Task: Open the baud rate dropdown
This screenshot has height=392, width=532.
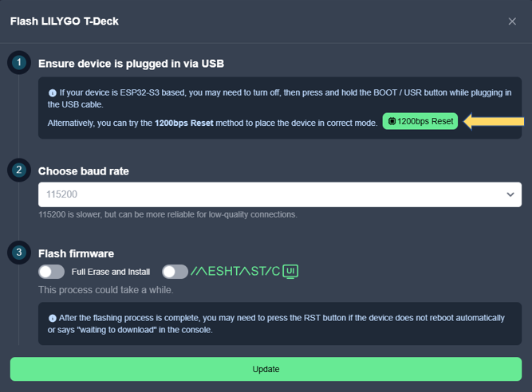Action: (x=280, y=194)
